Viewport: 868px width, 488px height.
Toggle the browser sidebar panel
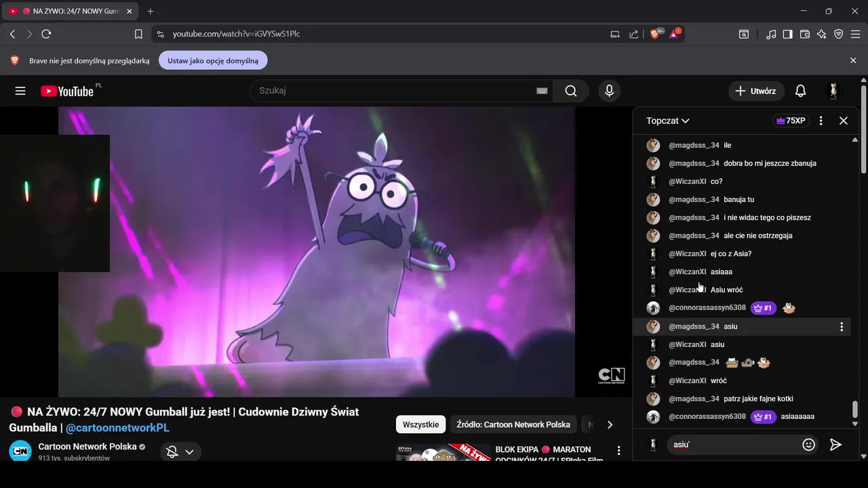point(787,34)
